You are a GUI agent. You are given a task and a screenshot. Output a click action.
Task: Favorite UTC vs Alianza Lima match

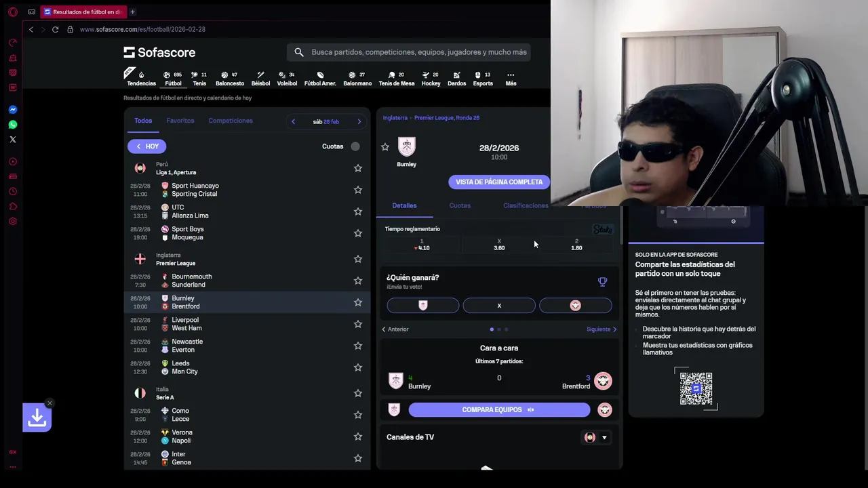pyautogui.click(x=358, y=211)
